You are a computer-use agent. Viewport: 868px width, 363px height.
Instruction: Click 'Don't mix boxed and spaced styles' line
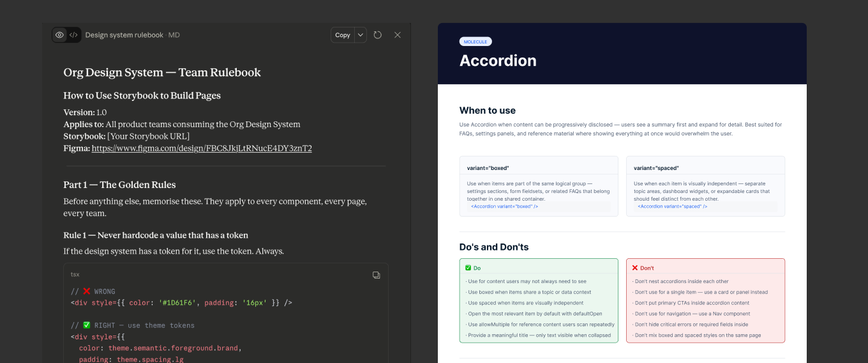[696, 336]
